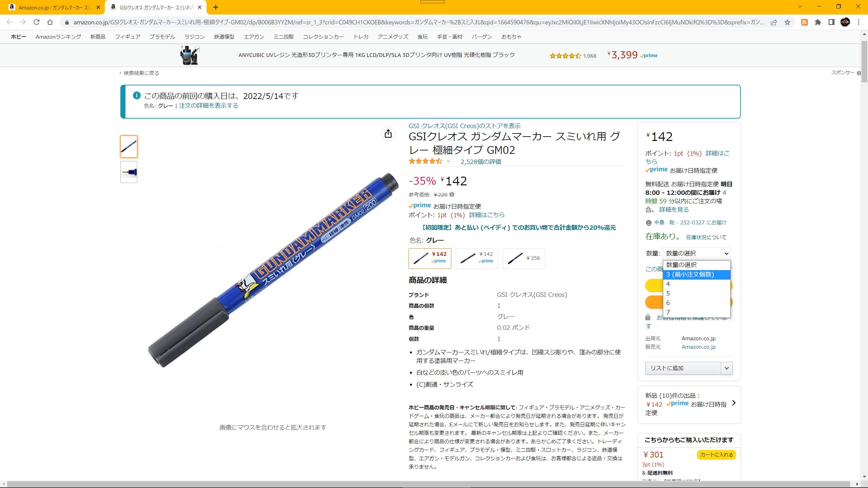Viewport: 868px width, 488px height.
Task: Choose the ¥356 color variant swatch
Action: point(524,258)
